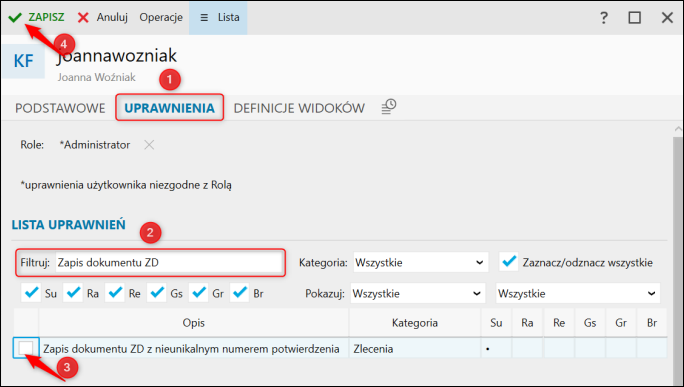Click the Ra column header
The image size is (684, 387).
pyautogui.click(x=527, y=323)
